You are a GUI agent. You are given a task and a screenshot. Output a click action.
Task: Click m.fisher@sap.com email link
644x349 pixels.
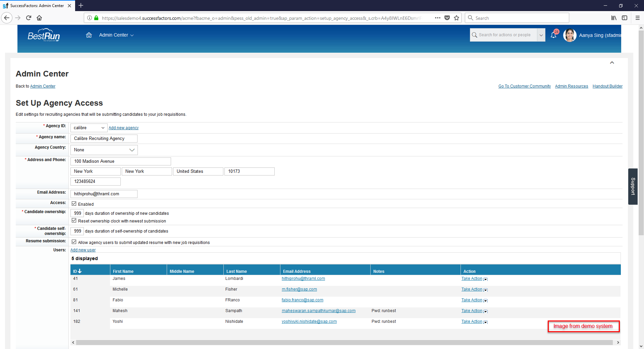[299, 289]
